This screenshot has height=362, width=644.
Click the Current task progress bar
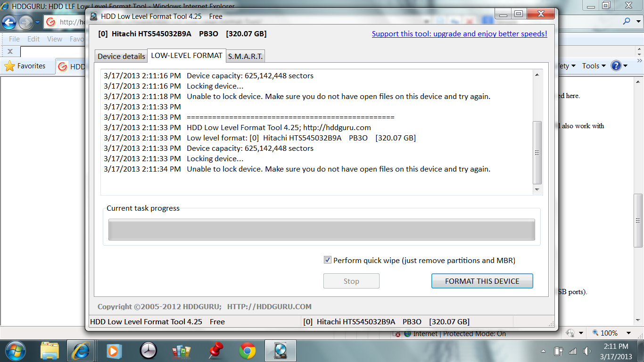(x=322, y=230)
